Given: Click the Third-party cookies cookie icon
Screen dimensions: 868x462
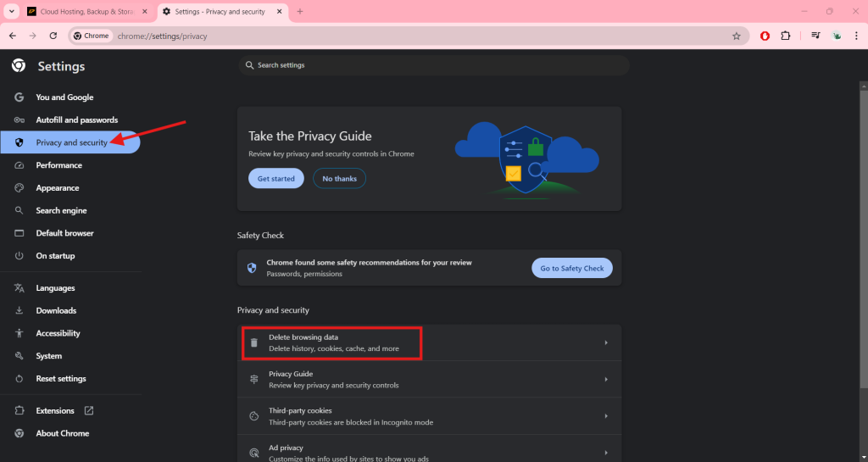Looking at the screenshot, I should [x=253, y=416].
